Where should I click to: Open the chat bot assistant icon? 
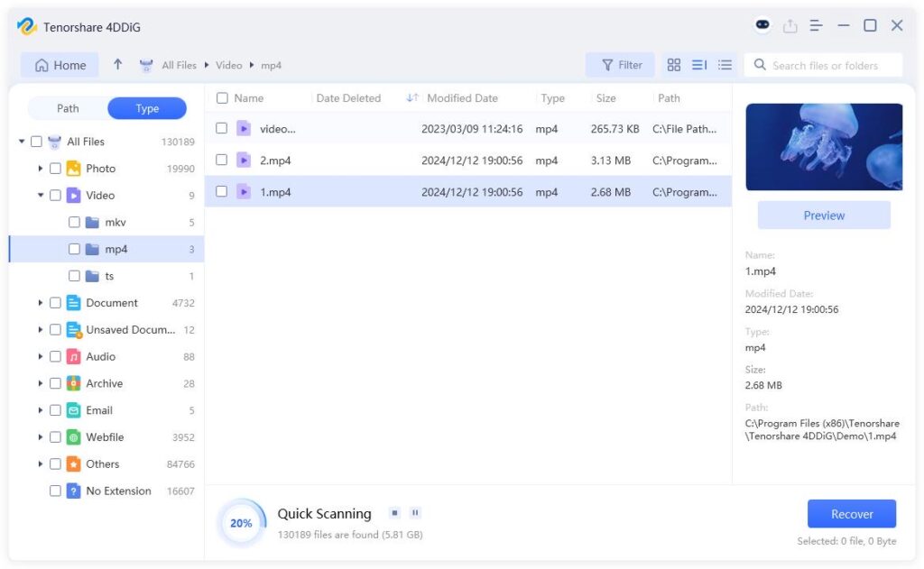[762, 24]
